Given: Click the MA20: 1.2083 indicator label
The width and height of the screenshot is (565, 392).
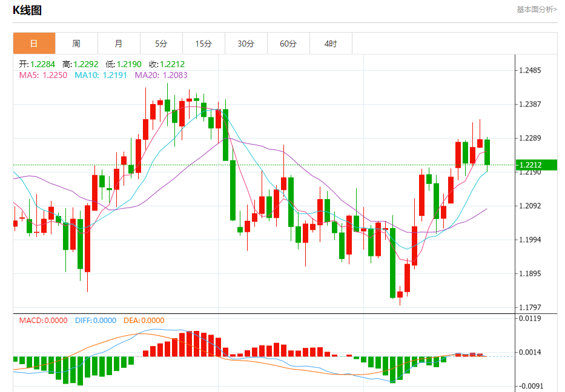Looking at the screenshot, I should pos(161,75).
